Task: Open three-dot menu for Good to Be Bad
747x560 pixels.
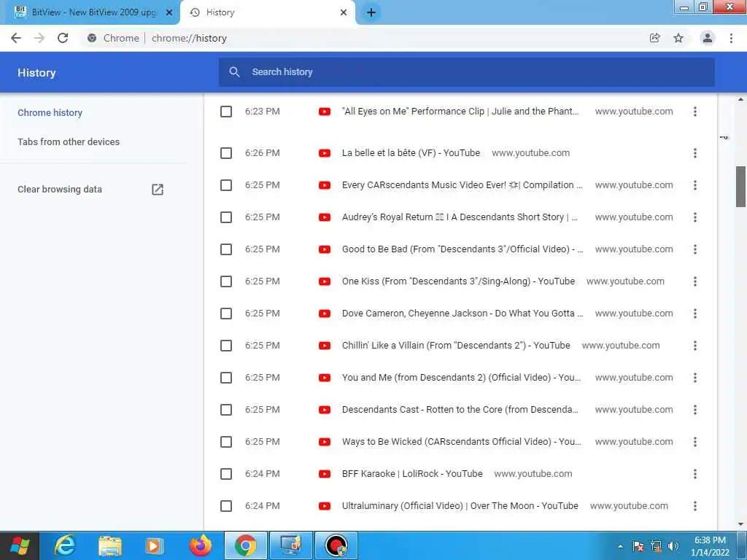Action: tap(695, 249)
